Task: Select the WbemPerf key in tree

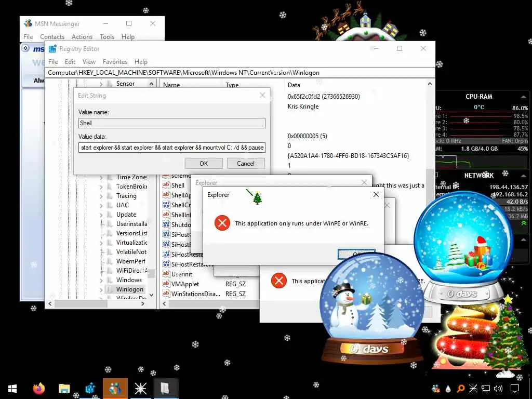Action: tap(130, 261)
